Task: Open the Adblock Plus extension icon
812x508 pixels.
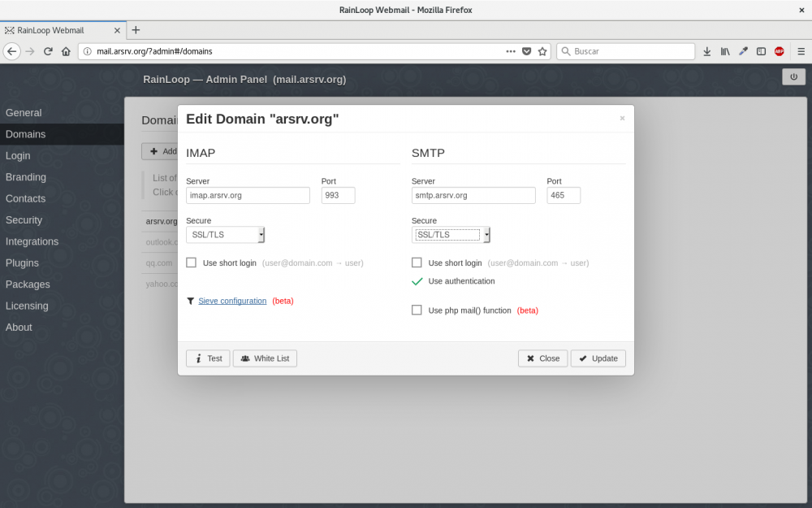Action: coord(779,51)
